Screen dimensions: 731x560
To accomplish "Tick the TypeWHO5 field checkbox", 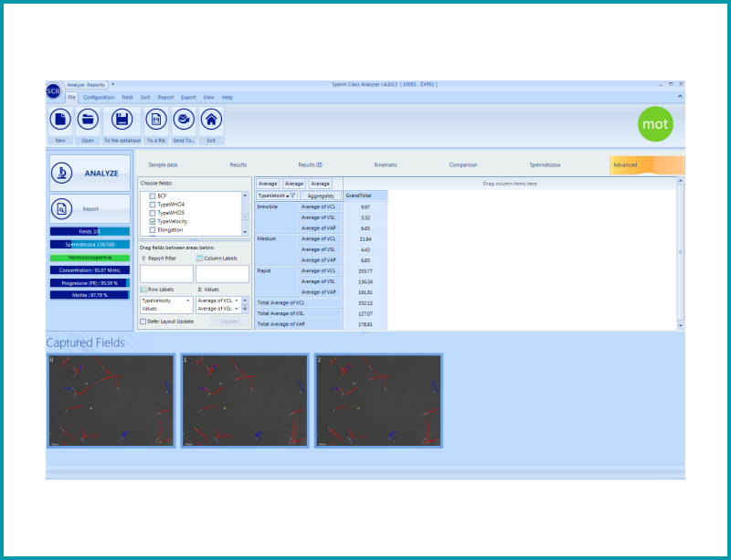I will 152,213.
